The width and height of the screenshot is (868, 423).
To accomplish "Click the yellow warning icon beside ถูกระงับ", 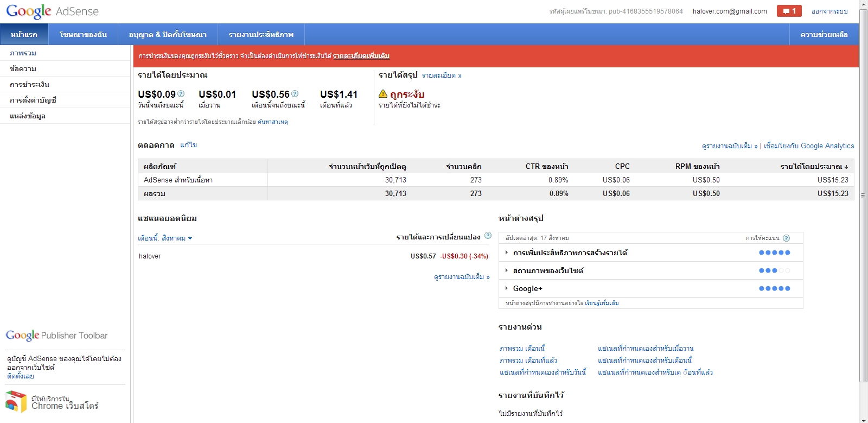I will pos(383,94).
